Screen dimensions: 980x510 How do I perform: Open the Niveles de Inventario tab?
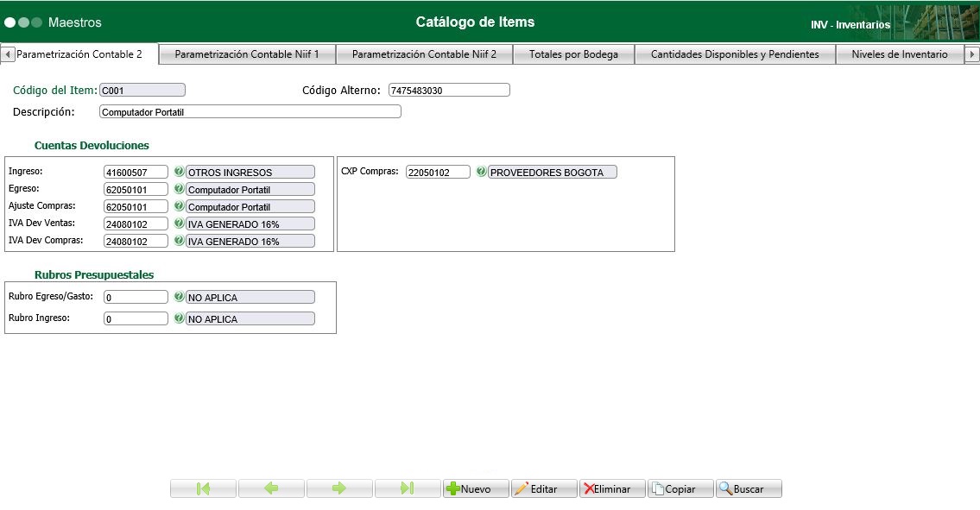900,54
